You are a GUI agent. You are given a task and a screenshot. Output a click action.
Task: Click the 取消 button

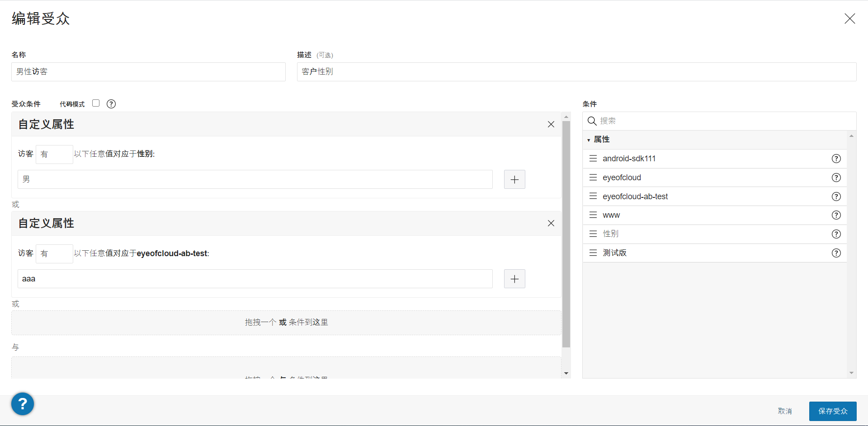(x=785, y=411)
